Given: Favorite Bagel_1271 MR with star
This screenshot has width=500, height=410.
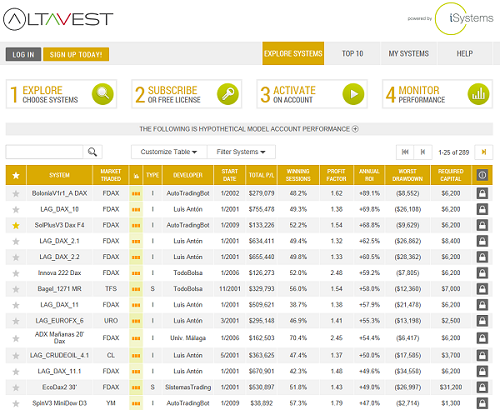Looking at the screenshot, I should point(16,289).
